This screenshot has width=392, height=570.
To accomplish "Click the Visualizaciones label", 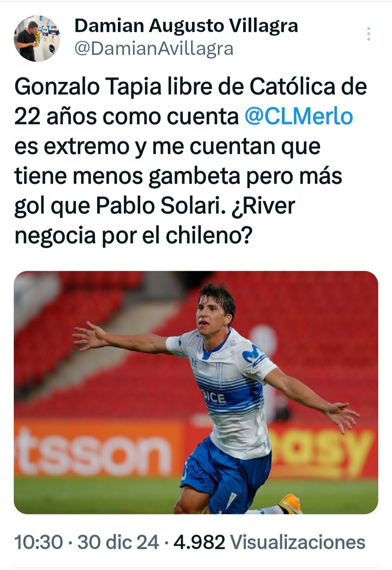I will click(298, 542).
